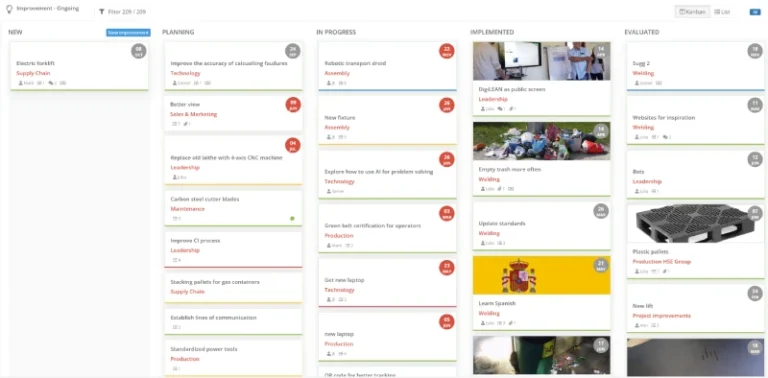Click the New improvement button
Image resolution: width=768 pixels, height=378 pixels.
(128, 32)
